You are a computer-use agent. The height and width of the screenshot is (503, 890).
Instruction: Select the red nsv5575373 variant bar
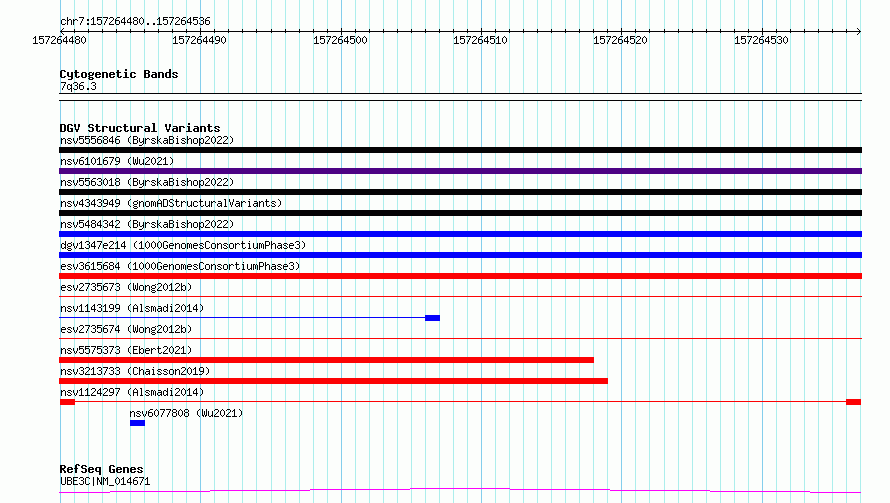326,360
